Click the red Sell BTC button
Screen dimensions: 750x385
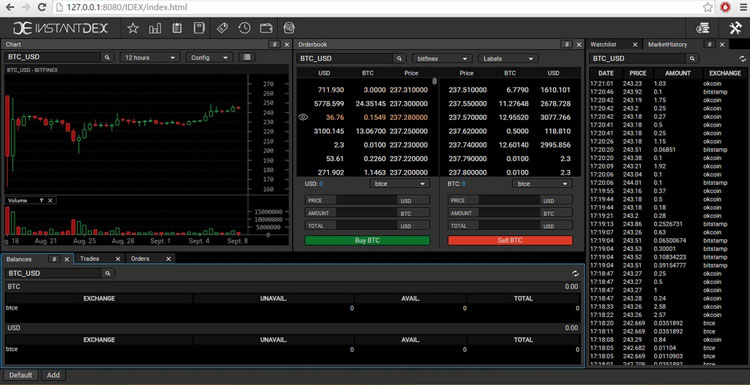510,241
